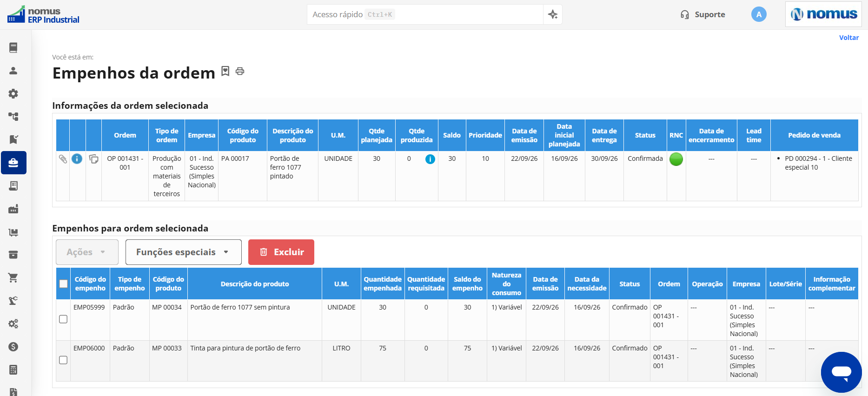Click info icon next to Qtde produzida value
Image resolution: width=868 pixels, height=396 pixels.
pos(431,159)
